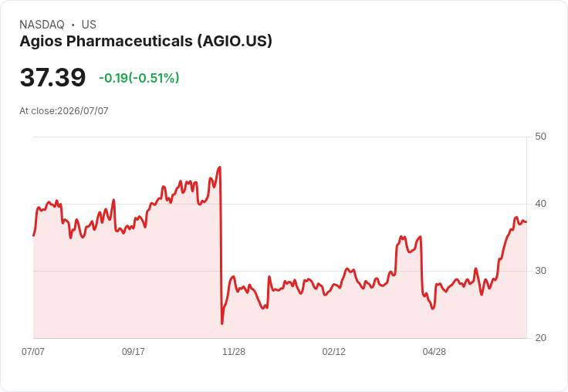The width and height of the screenshot is (568, 392).
Task: Click the 11/28 date axis label
Action: click(x=234, y=351)
